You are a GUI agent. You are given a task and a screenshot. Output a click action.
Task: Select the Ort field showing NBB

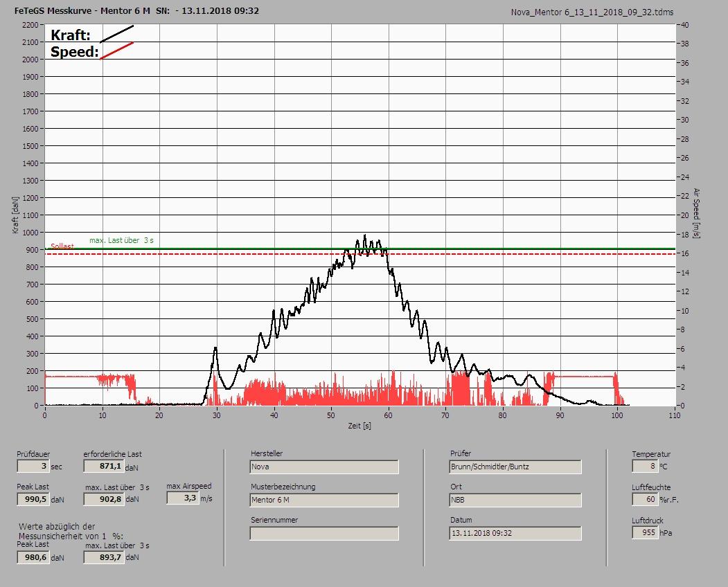[515, 500]
